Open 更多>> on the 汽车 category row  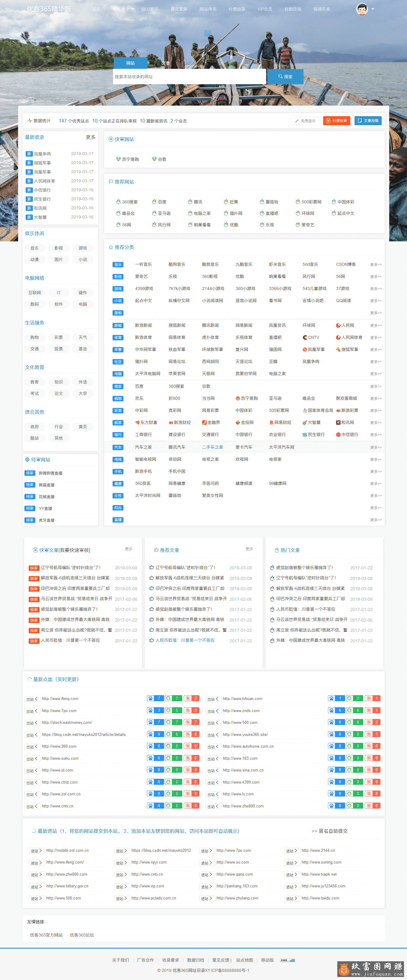[x=376, y=447]
